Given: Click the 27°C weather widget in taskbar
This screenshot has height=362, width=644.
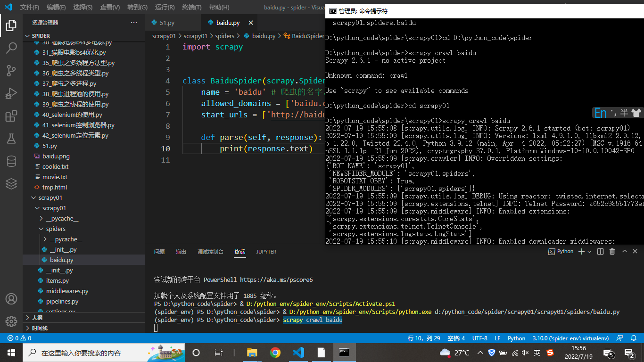Looking at the screenshot, I should pos(454,353).
